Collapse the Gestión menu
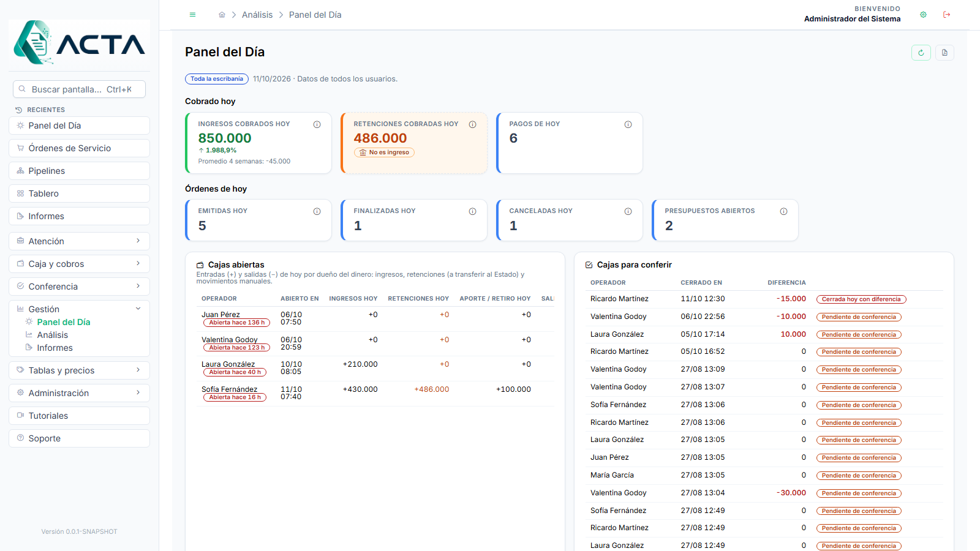The image size is (980, 551). coord(80,309)
